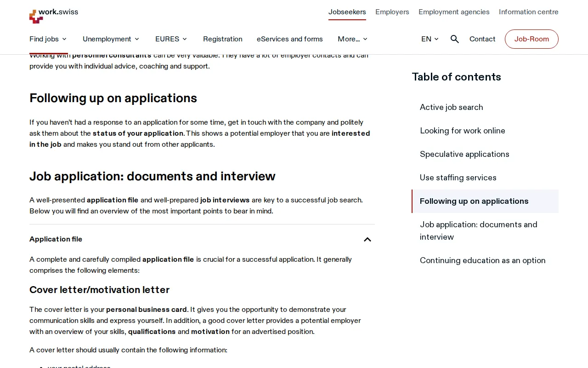Collapse the Application file section chevron
Viewport: 588px width, 368px height.
[x=367, y=239]
